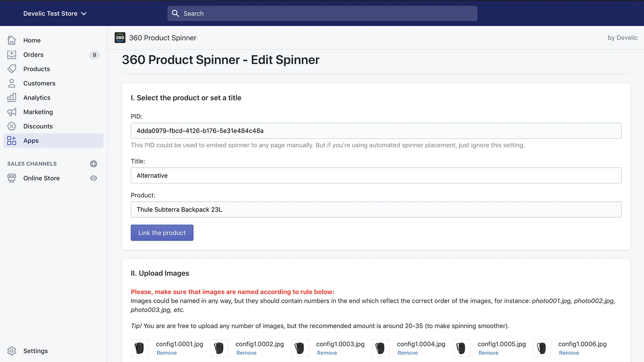Remove config1.0004.jpg image

408,353
